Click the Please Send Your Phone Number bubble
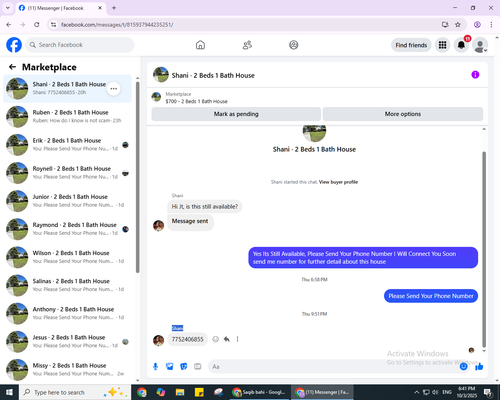This screenshot has width=500, height=400. tap(431, 296)
